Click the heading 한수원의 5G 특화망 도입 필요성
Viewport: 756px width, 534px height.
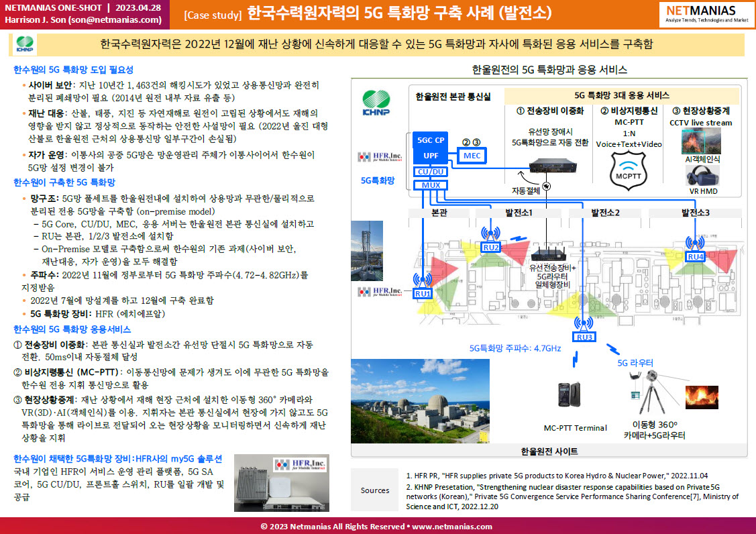pos(73,70)
